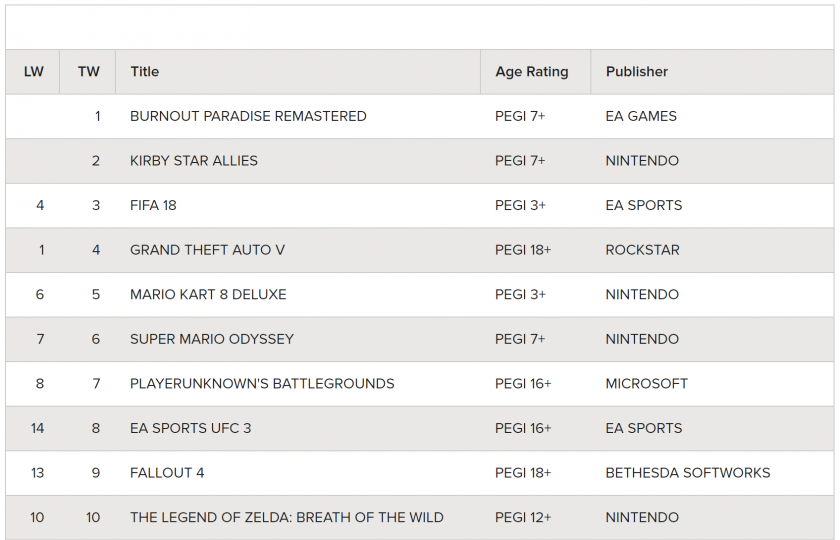Viewport: 840px width, 540px height.
Task: Click the Age Rating column header
Action: tap(531, 72)
